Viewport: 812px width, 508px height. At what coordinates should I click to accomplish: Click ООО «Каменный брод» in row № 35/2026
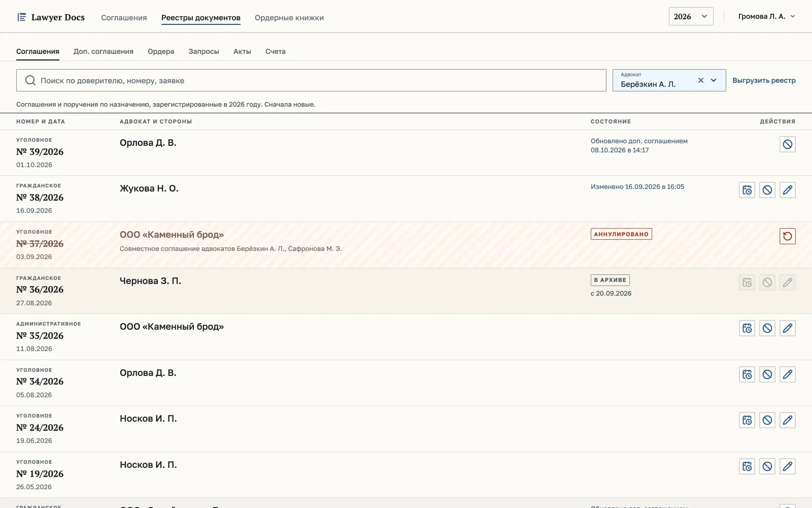coord(172,327)
